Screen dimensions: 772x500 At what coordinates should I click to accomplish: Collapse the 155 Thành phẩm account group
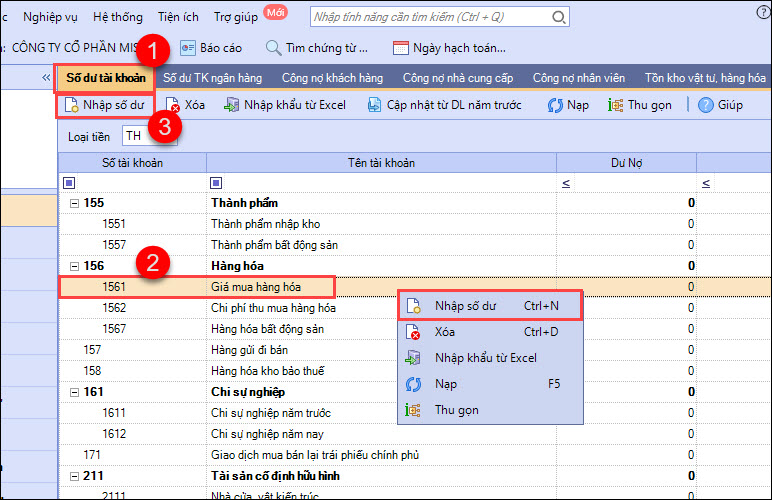tap(74, 203)
